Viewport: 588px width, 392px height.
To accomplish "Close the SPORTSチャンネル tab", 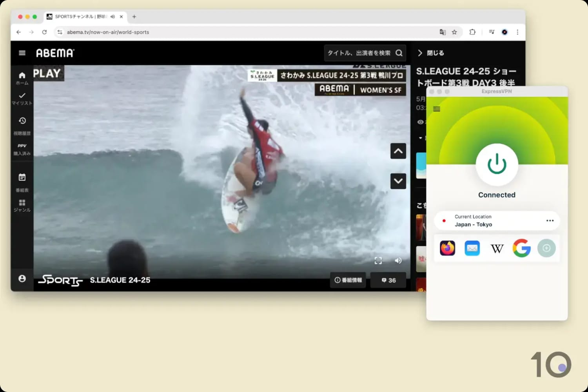I will [121, 16].
